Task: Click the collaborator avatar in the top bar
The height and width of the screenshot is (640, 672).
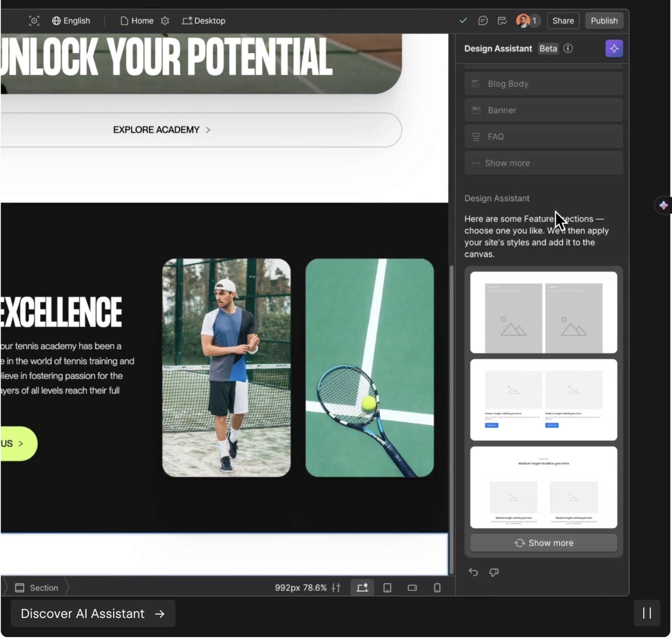Action: point(523,21)
